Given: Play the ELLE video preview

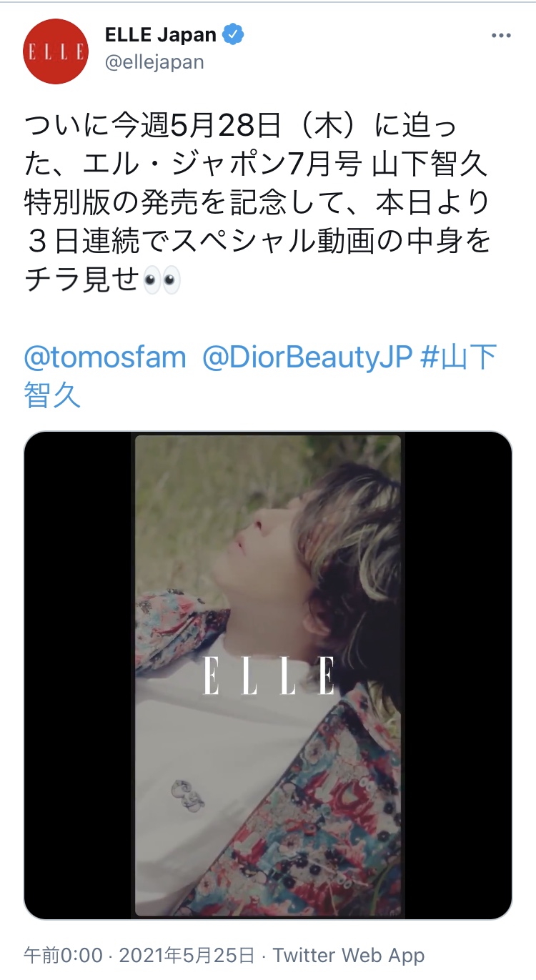Looking at the screenshot, I should [x=268, y=675].
